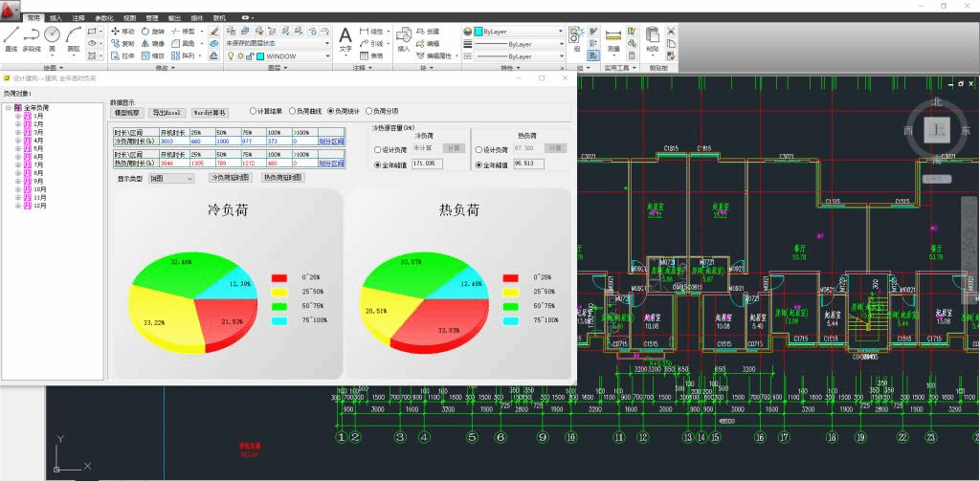Viewport: 980px width, 481px height.
Task: Select the 负荷曲线 radio button
Action: [x=291, y=111]
